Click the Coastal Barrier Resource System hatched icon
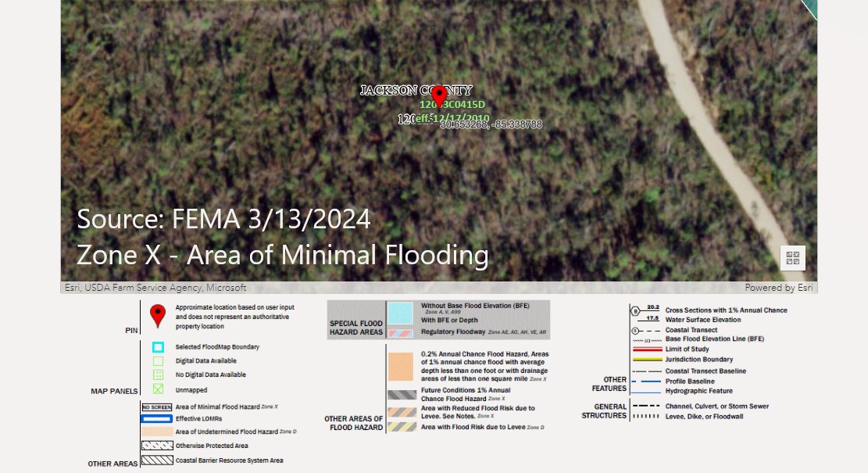 coord(156,460)
